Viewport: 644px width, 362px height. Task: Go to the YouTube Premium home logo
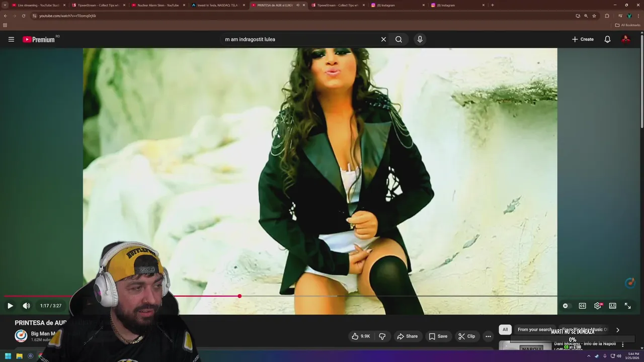pos(39,39)
